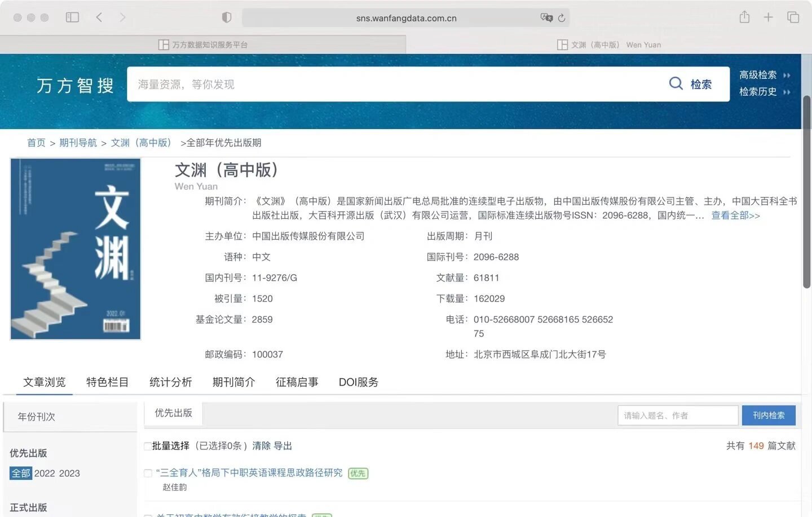The width and height of the screenshot is (812, 517).
Task: Tick the 批量选择 checkbox
Action: click(x=148, y=446)
